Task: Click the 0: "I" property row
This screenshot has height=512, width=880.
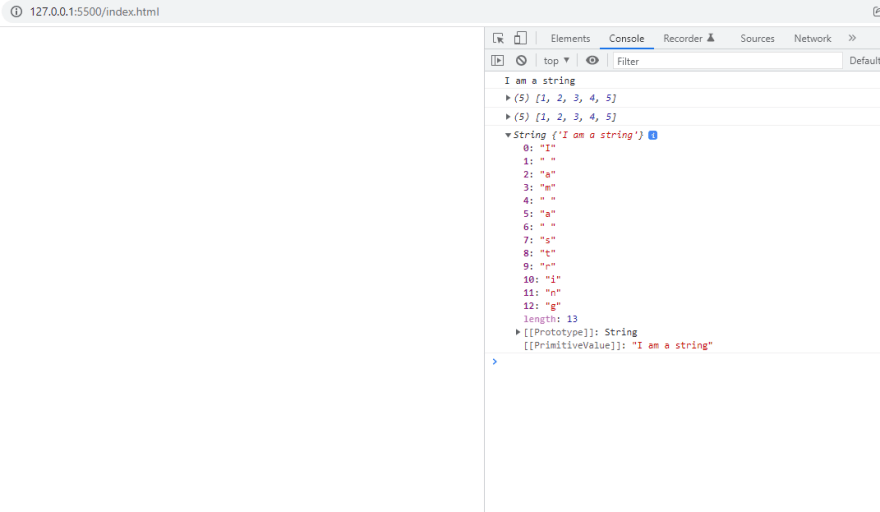Action: pyautogui.click(x=539, y=148)
